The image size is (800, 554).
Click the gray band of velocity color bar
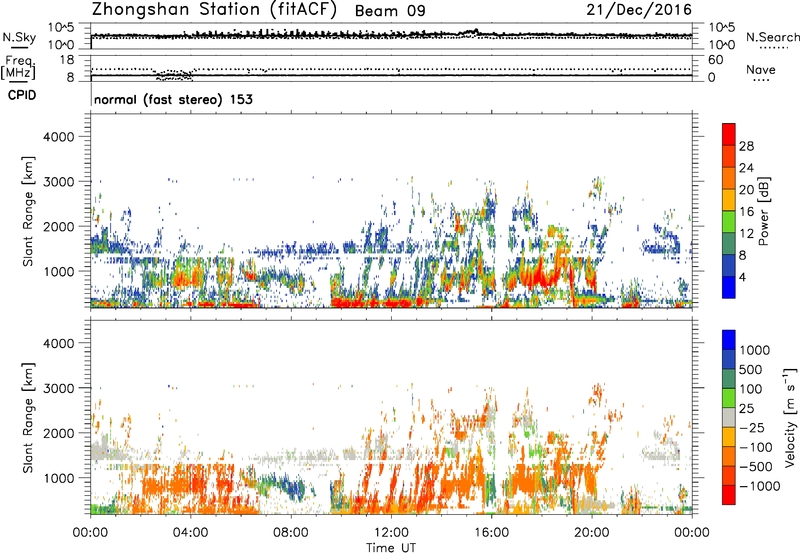pyautogui.click(x=729, y=417)
